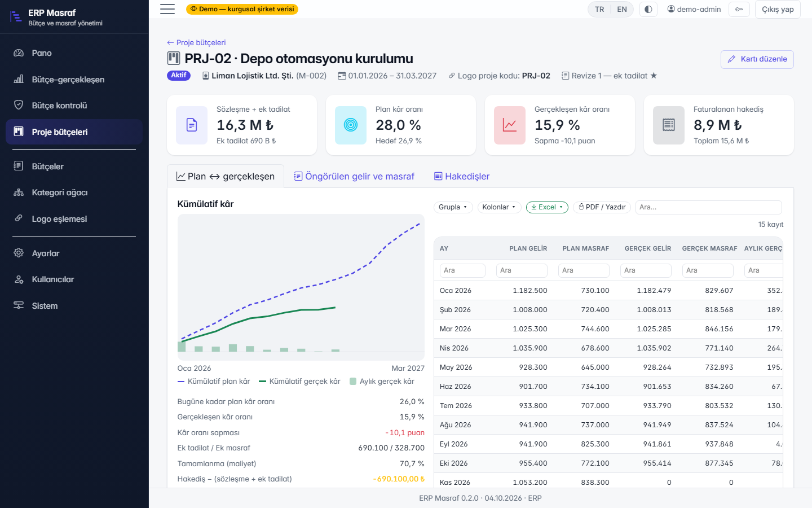Viewport: 812px width, 508px height.
Task: Open the Kolonlar dropdown
Action: pyautogui.click(x=499, y=207)
